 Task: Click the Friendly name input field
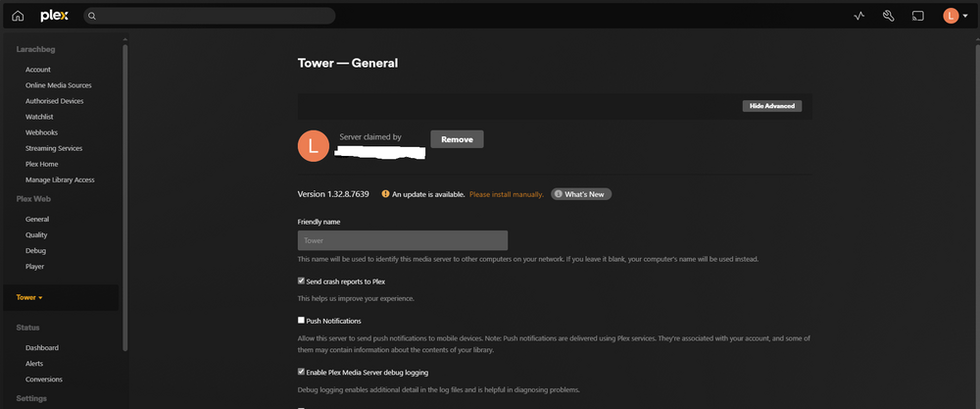point(403,240)
